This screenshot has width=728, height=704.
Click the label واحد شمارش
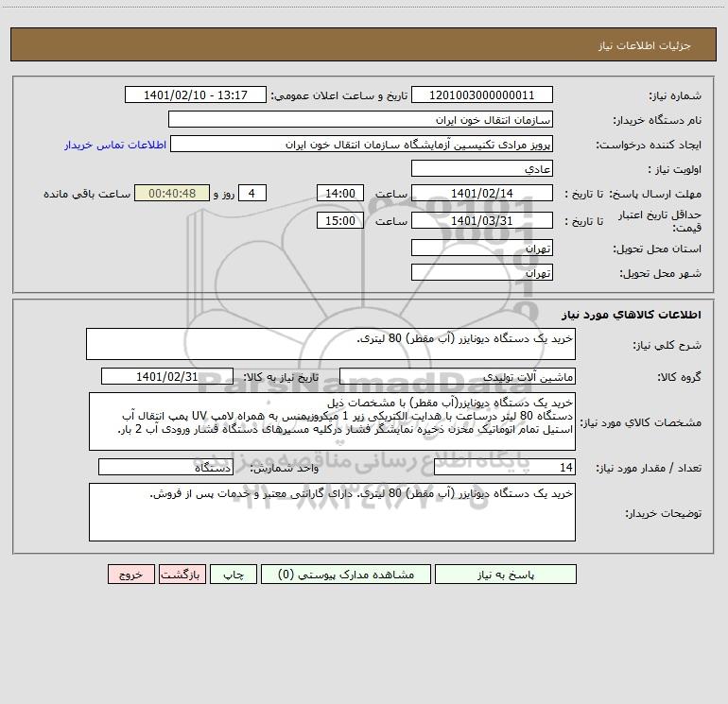(x=285, y=468)
